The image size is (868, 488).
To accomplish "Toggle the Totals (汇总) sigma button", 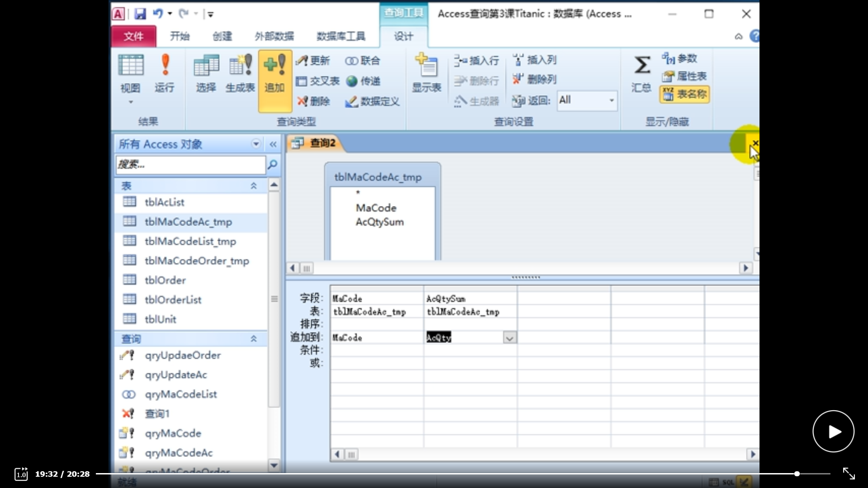I will pos(642,74).
